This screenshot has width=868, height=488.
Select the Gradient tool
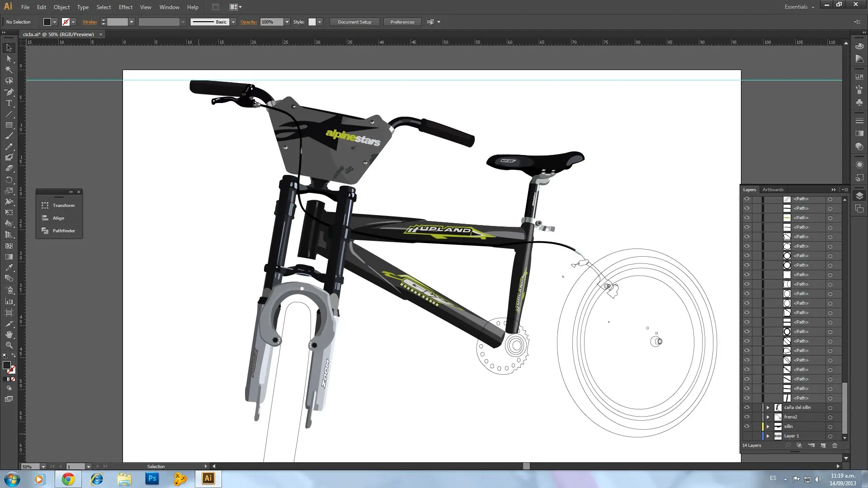coord(9,257)
